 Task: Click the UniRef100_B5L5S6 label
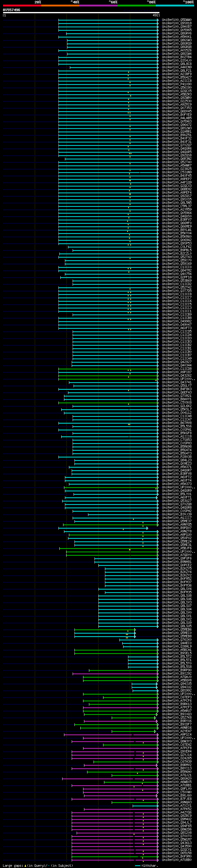point(177,426)
